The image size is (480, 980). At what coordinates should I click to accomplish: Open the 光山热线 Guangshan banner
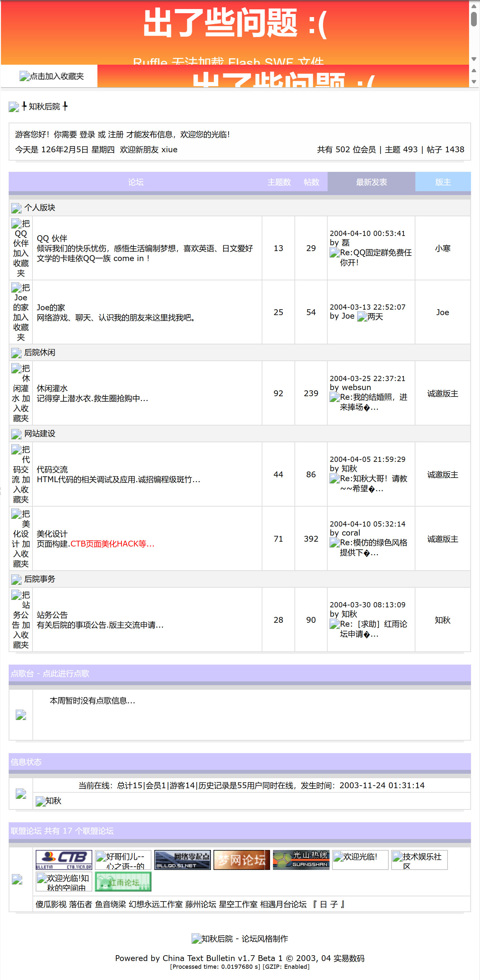point(301,859)
